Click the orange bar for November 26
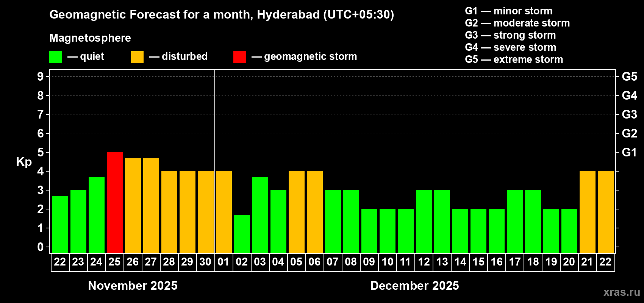The image size is (644, 303). coord(133,205)
